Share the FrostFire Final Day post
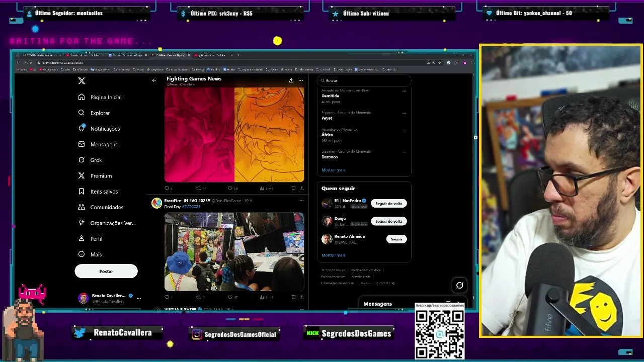 point(301,297)
